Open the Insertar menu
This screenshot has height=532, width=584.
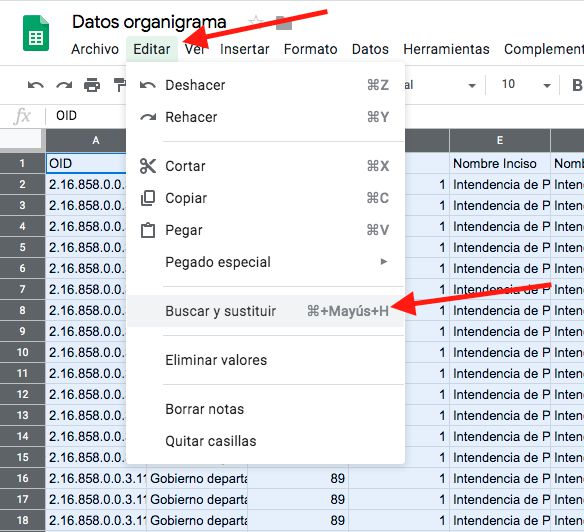(x=245, y=49)
